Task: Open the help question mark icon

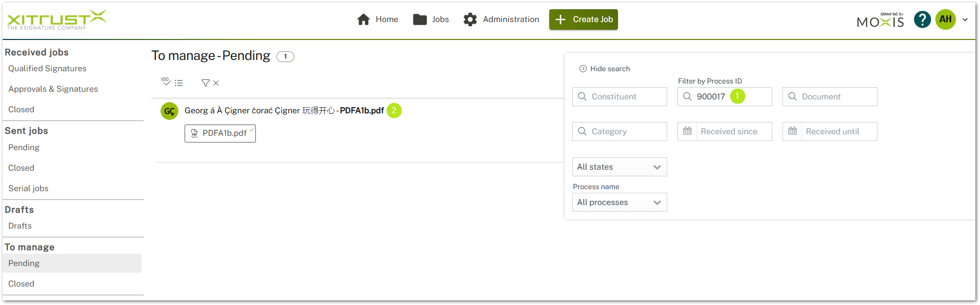Action: pyautogui.click(x=922, y=19)
